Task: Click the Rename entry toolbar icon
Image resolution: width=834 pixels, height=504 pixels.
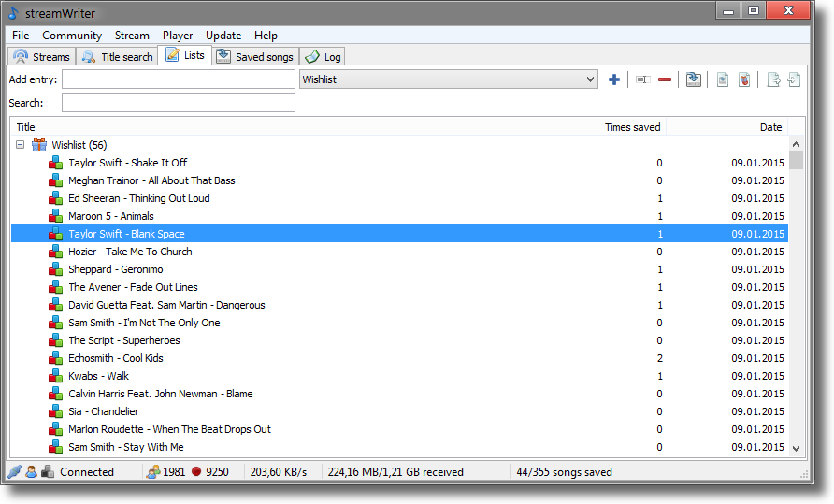Action: click(643, 79)
